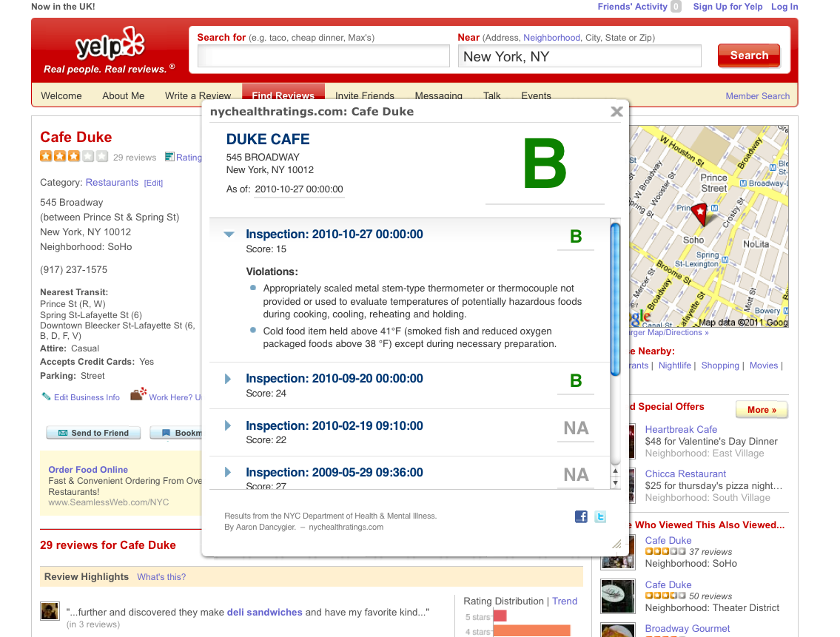Click the Work Here briefcase icon
The width and height of the screenshot is (840, 637).
tap(138, 394)
